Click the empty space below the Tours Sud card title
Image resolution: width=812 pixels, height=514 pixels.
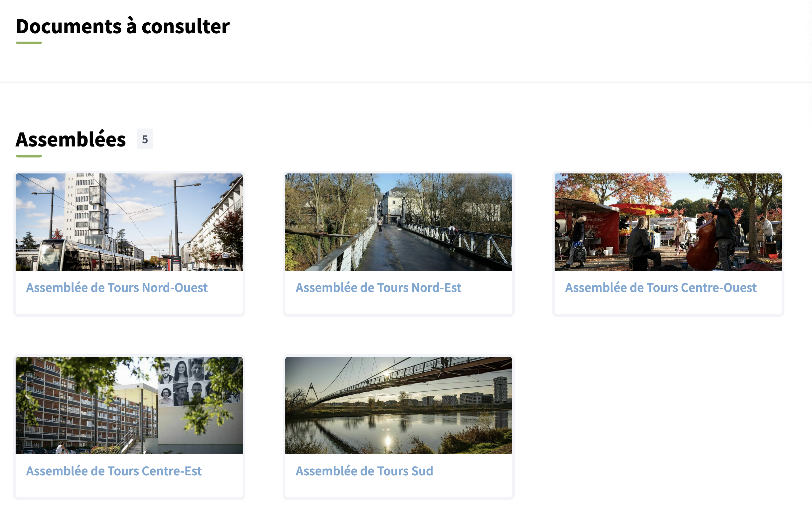point(399,488)
